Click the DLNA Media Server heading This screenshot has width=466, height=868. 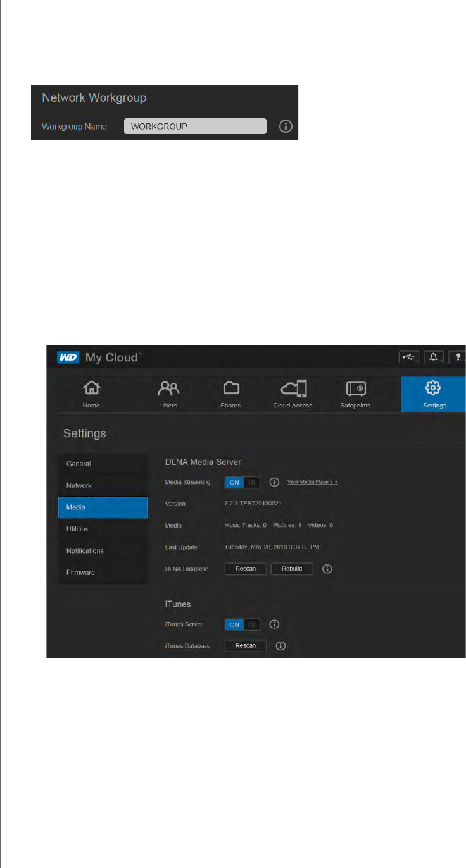click(203, 462)
